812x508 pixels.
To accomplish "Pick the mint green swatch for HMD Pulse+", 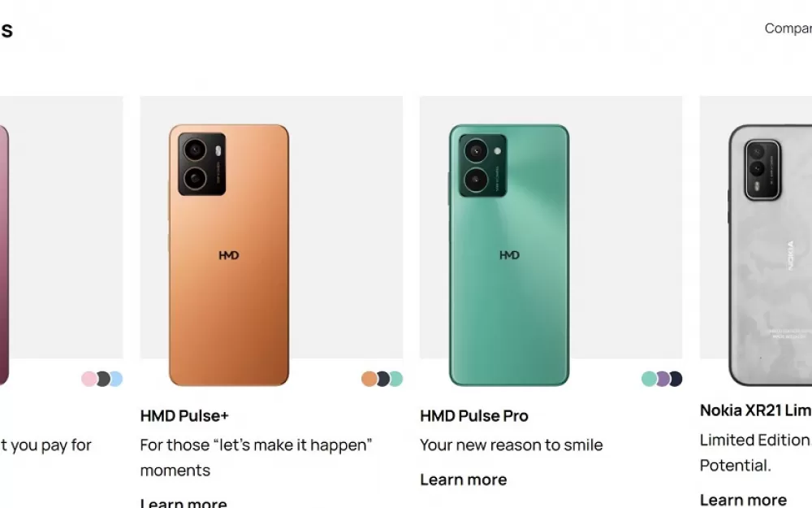I will click(x=396, y=379).
